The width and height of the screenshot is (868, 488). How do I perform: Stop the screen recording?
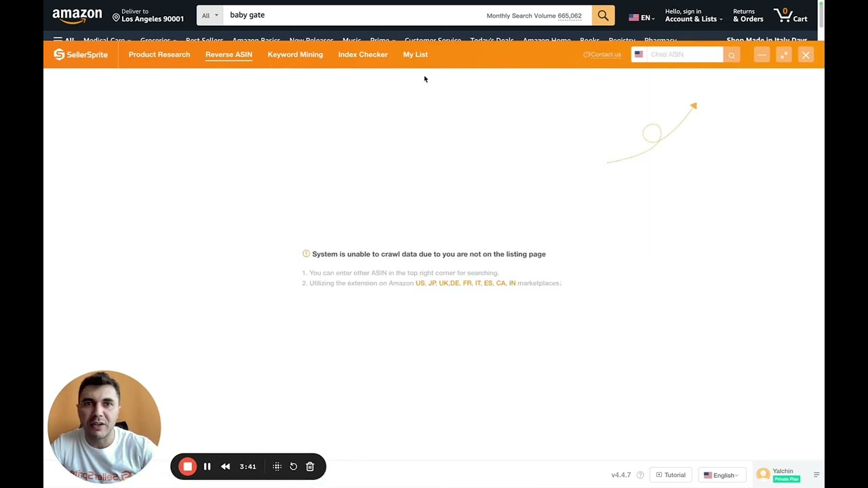[188, 466]
